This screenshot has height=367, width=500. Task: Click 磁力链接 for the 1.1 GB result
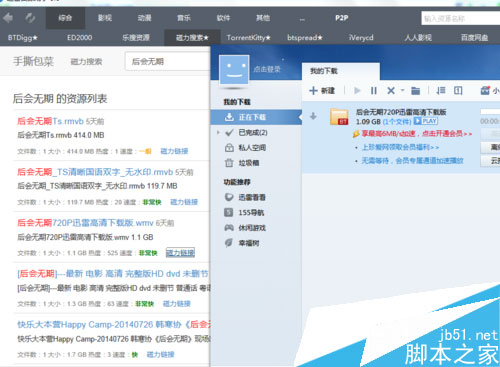click(x=180, y=253)
